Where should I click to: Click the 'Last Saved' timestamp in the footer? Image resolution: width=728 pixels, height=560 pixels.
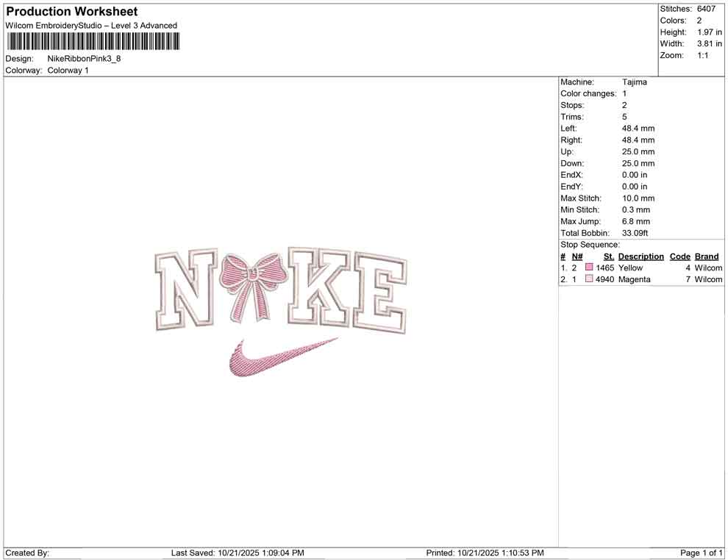[238, 553]
